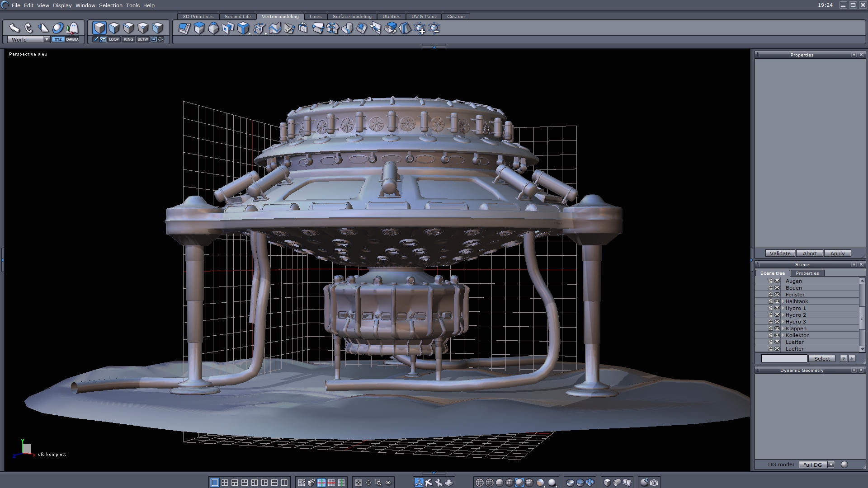The image size is (868, 488).
Task: Toggle visibility of Fenster object
Action: tap(777, 295)
